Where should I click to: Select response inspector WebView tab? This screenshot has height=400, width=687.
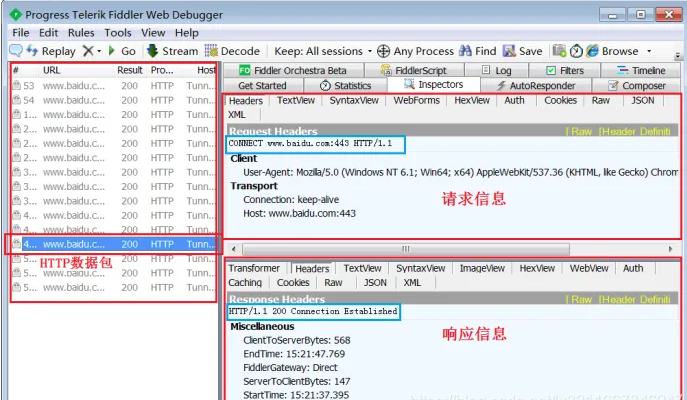pos(589,268)
